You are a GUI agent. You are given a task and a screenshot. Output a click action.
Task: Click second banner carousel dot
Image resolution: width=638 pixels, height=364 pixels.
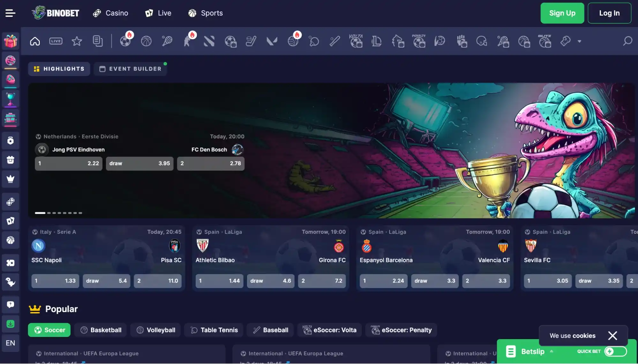pyautogui.click(x=49, y=213)
